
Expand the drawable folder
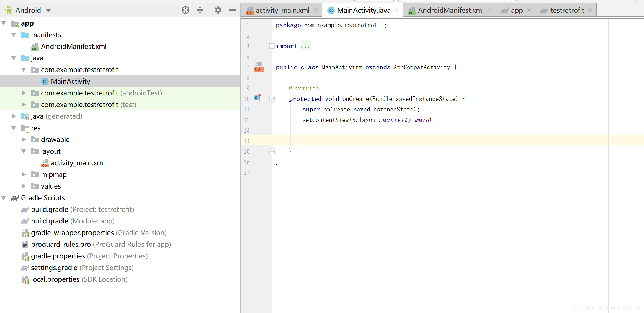(24, 139)
